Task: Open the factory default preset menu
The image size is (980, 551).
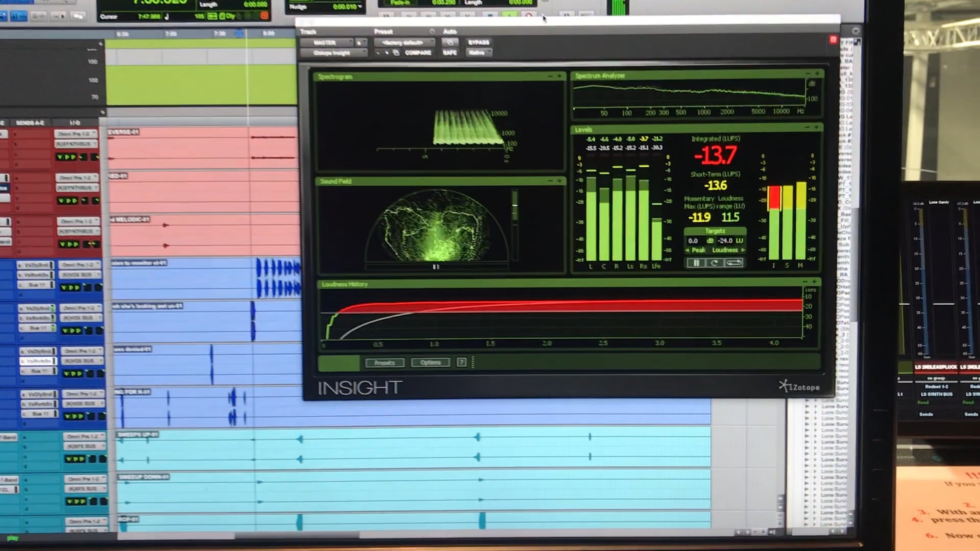Action: coord(404,42)
